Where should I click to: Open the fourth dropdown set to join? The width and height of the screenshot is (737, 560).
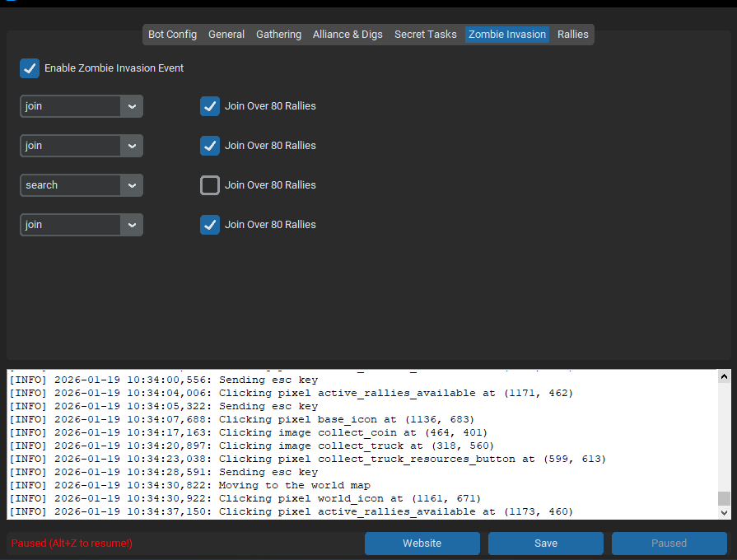click(82, 225)
